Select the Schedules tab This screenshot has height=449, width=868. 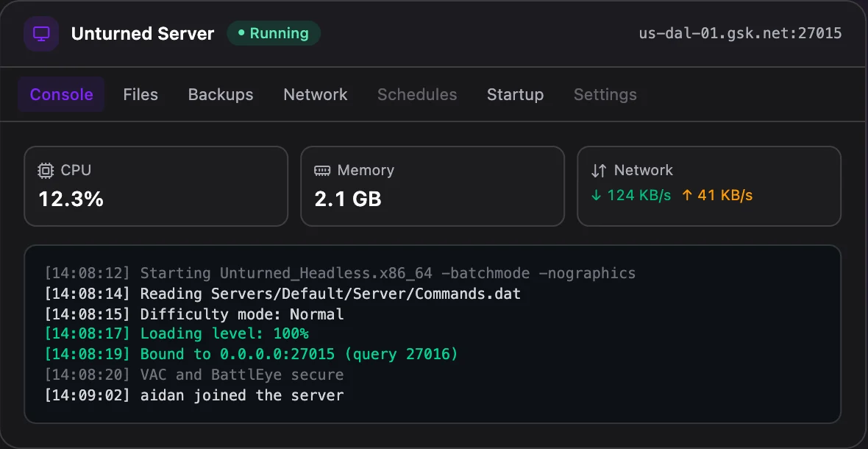pos(417,95)
